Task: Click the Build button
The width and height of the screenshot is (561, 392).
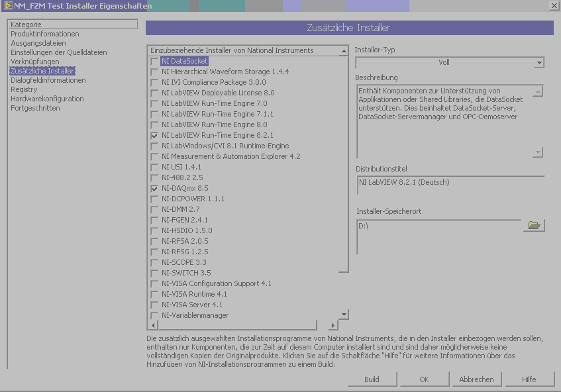Action: pos(372,379)
